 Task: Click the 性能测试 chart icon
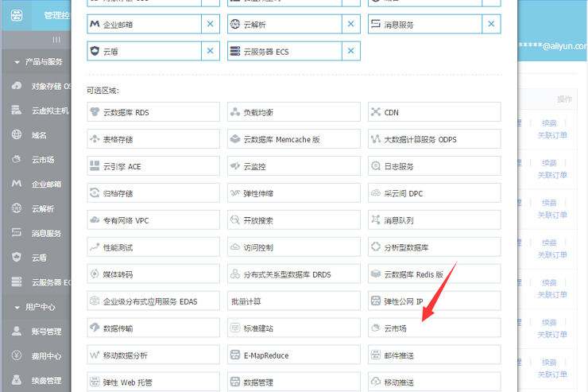click(x=95, y=246)
